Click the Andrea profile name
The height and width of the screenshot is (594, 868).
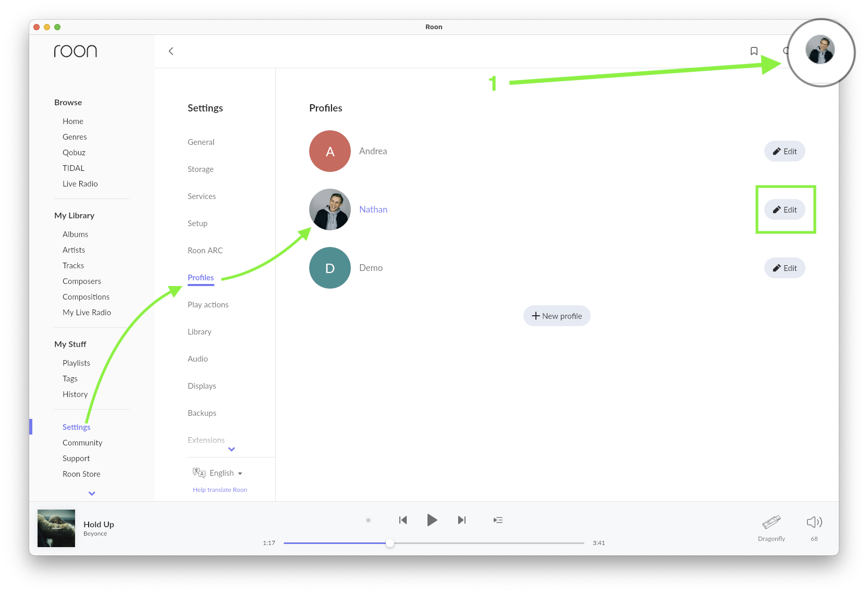click(373, 151)
